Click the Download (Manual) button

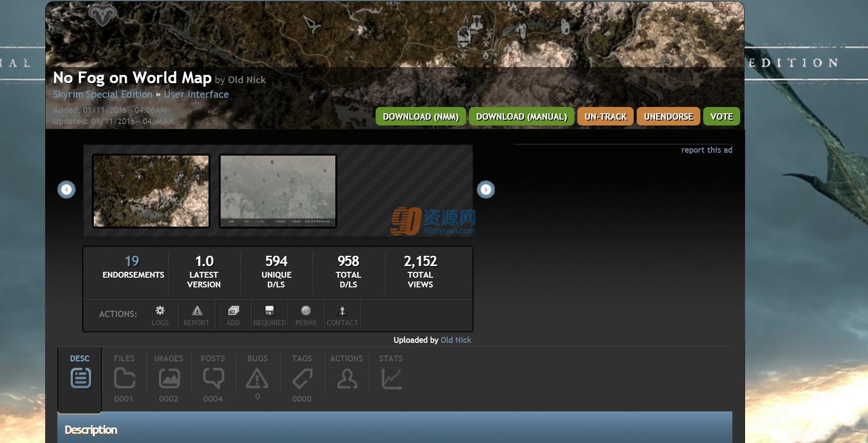point(521,117)
